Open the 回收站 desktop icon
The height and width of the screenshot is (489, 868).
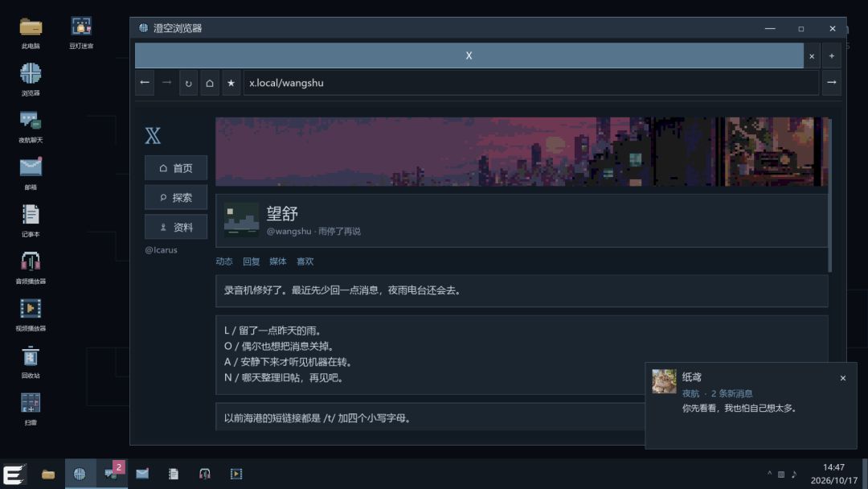pos(31,362)
